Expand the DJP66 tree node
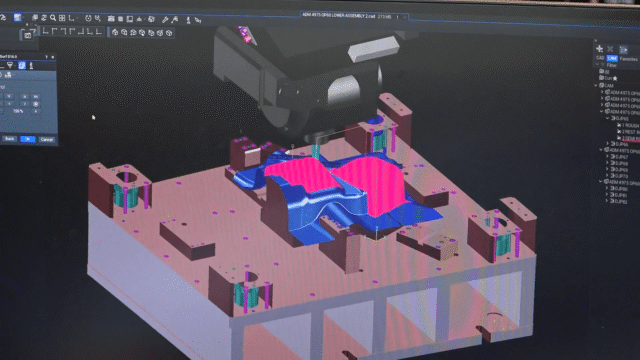The height and width of the screenshot is (360, 640). (x=608, y=144)
